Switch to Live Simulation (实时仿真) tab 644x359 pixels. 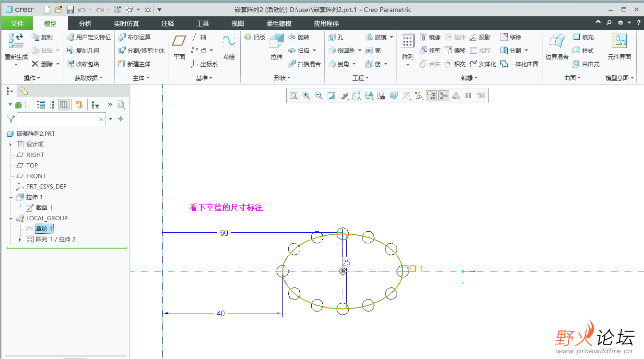[127, 24]
